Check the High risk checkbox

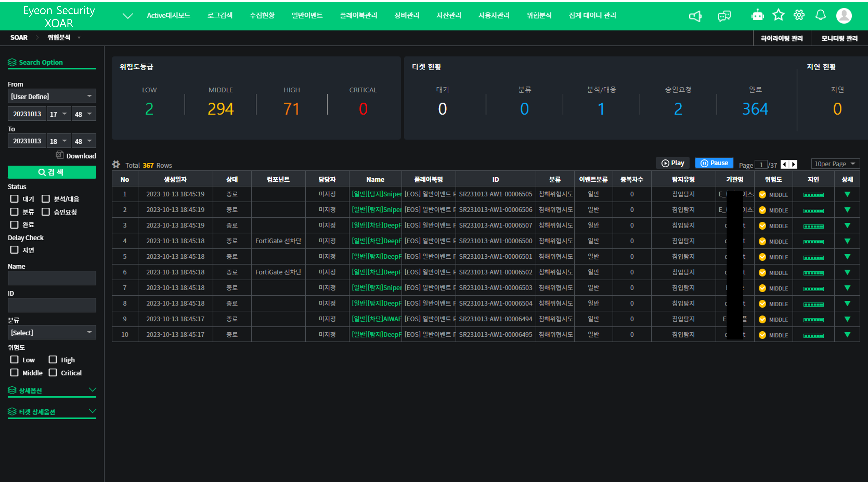coord(52,360)
